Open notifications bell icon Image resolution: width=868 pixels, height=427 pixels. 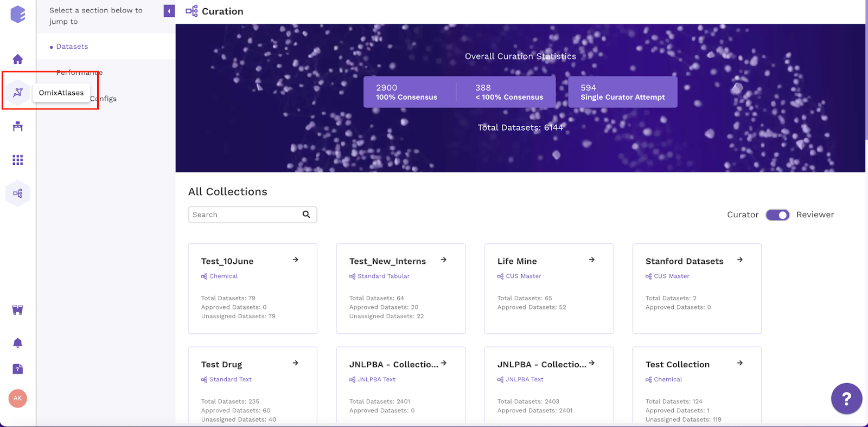point(18,343)
